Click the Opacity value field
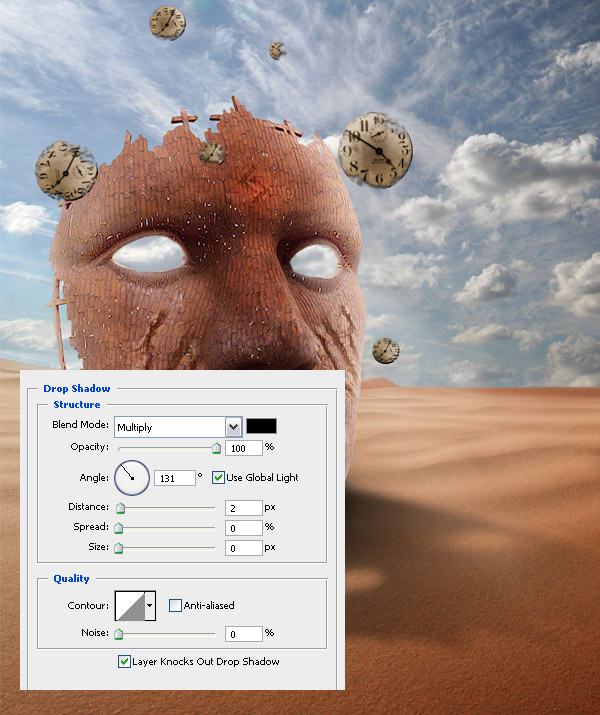Image resolution: width=600 pixels, height=715 pixels. click(244, 448)
